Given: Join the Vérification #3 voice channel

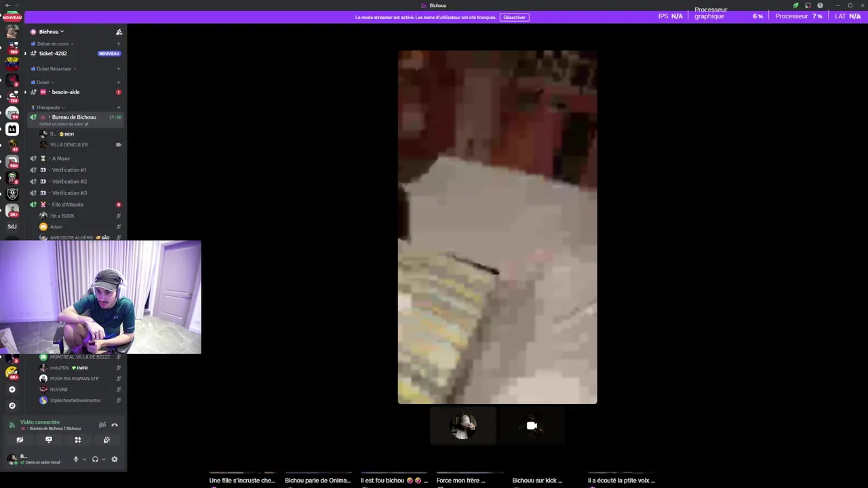Looking at the screenshot, I should click(75, 193).
